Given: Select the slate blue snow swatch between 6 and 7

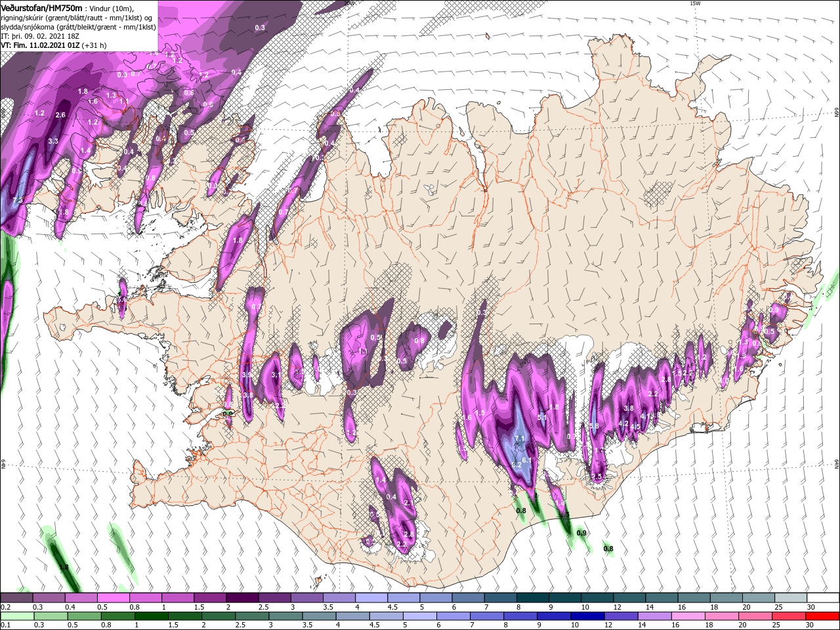Looking at the screenshot, I should [469, 598].
